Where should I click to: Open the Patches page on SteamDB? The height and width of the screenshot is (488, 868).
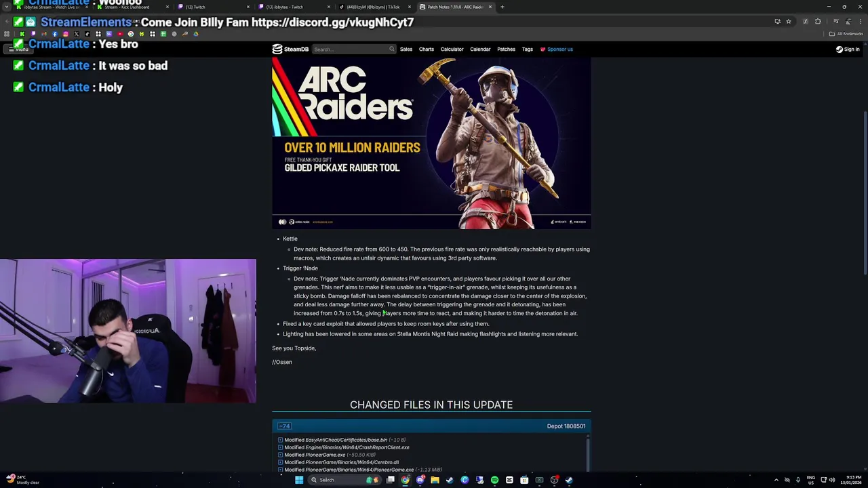[506, 49]
